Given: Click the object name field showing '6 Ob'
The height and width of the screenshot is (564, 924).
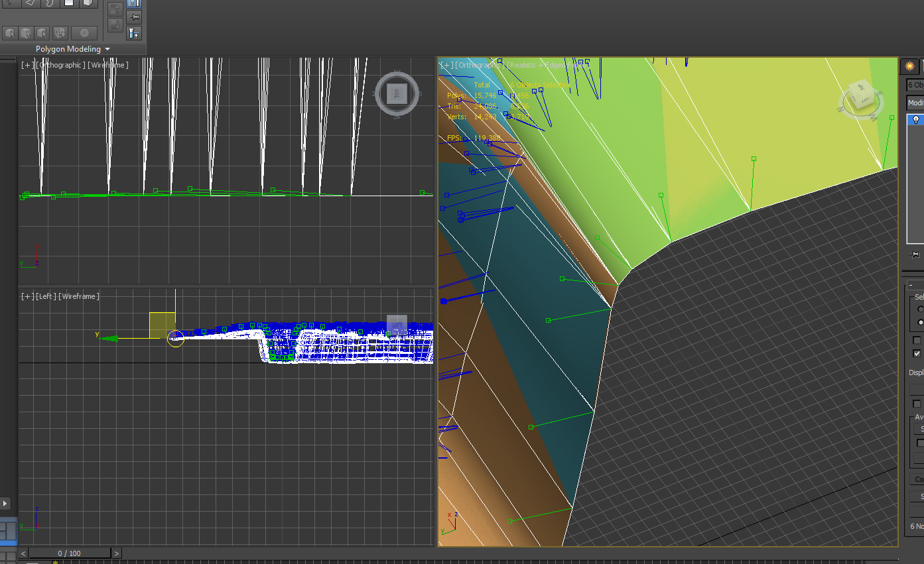Looking at the screenshot, I should coord(915,85).
